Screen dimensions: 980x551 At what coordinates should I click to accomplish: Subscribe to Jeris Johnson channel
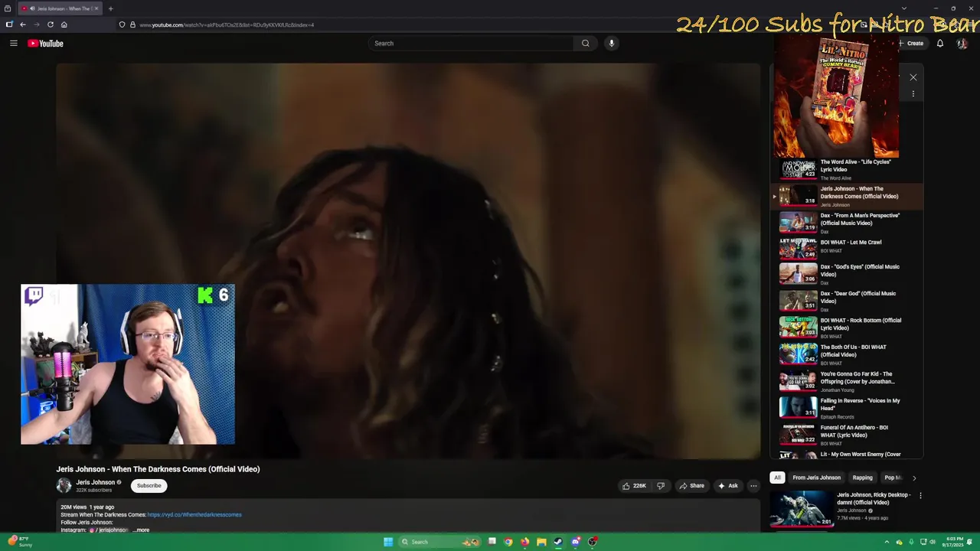coord(149,486)
